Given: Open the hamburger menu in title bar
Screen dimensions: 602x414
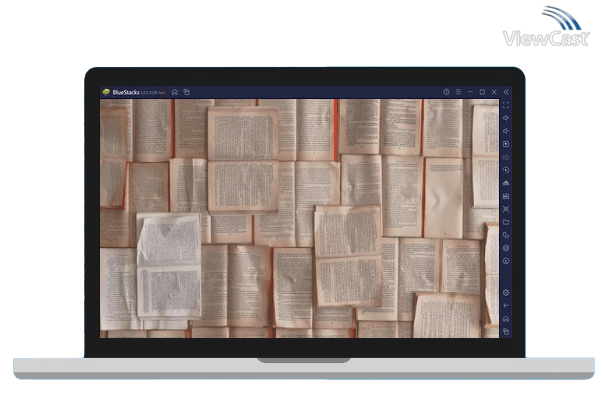Looking at the screenshot, I should click(458, 92).
